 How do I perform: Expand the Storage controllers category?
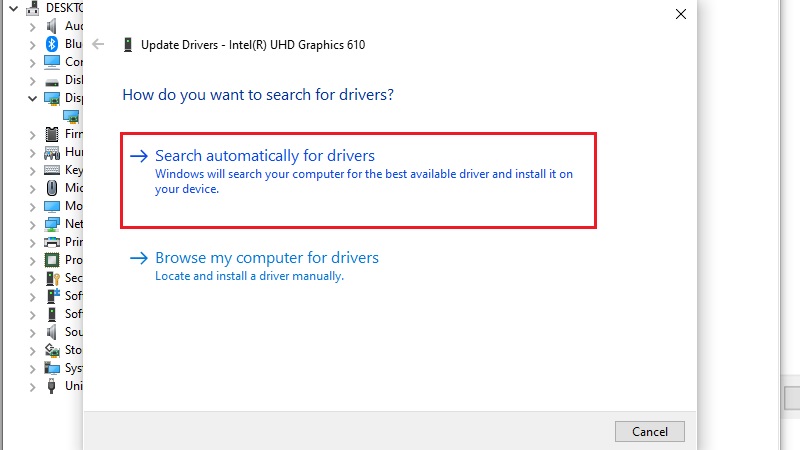coord(32,351)
